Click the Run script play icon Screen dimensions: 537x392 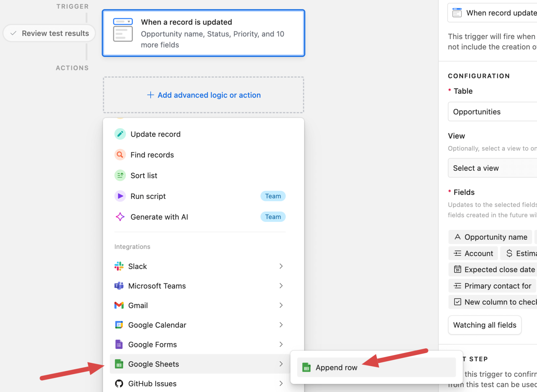coord(120,196)
